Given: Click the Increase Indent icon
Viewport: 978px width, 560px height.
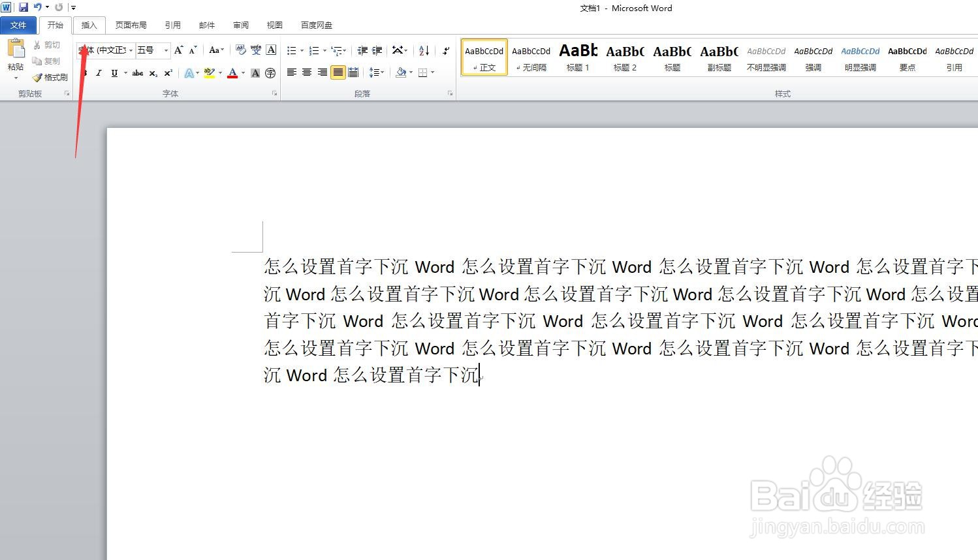Looking at the screenshot, I should click(x=377, y=50).
